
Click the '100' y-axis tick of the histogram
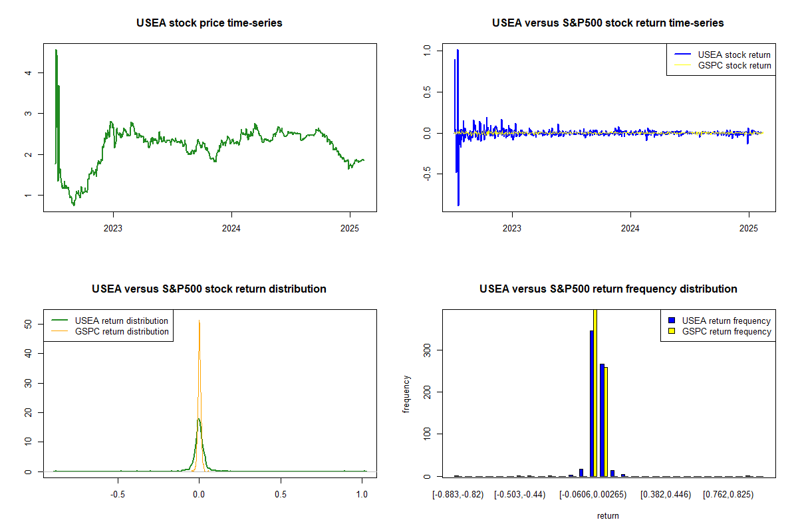[428, 434]
